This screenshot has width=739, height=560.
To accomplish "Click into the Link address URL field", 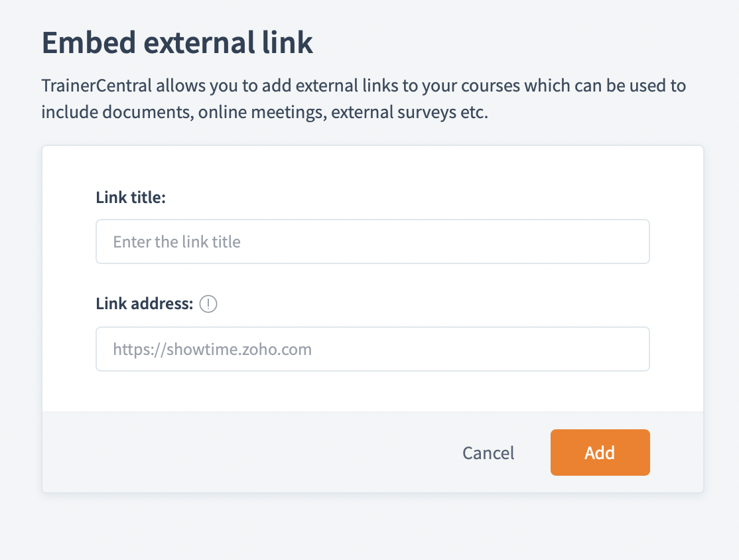I will click(372, 349).
